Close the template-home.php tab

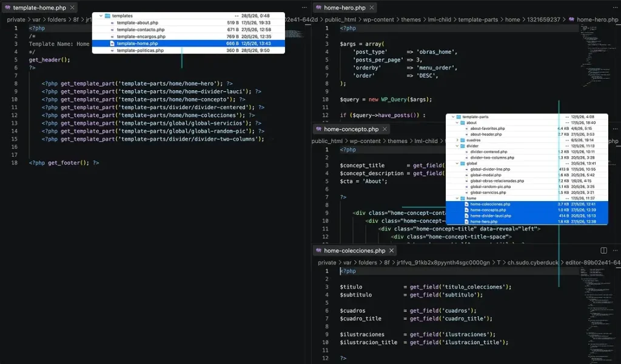pos(72,7)
